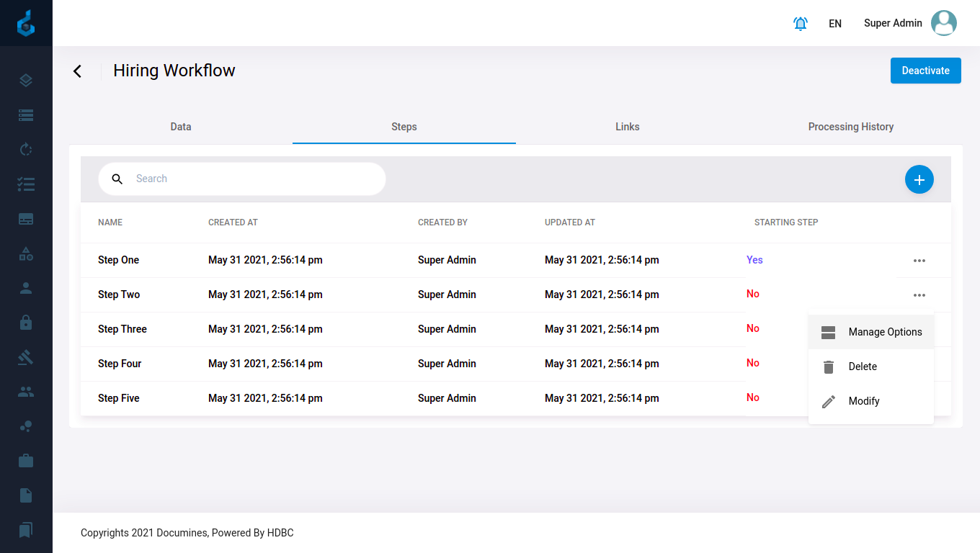
Task: Open the gavel icon in sidebar
Action: pos(26,357)
